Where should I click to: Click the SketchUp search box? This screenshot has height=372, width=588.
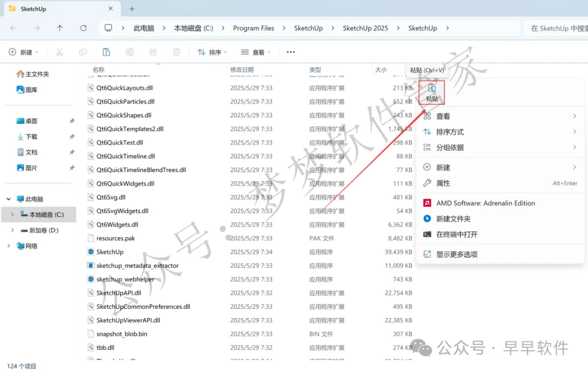coord(556,28)
